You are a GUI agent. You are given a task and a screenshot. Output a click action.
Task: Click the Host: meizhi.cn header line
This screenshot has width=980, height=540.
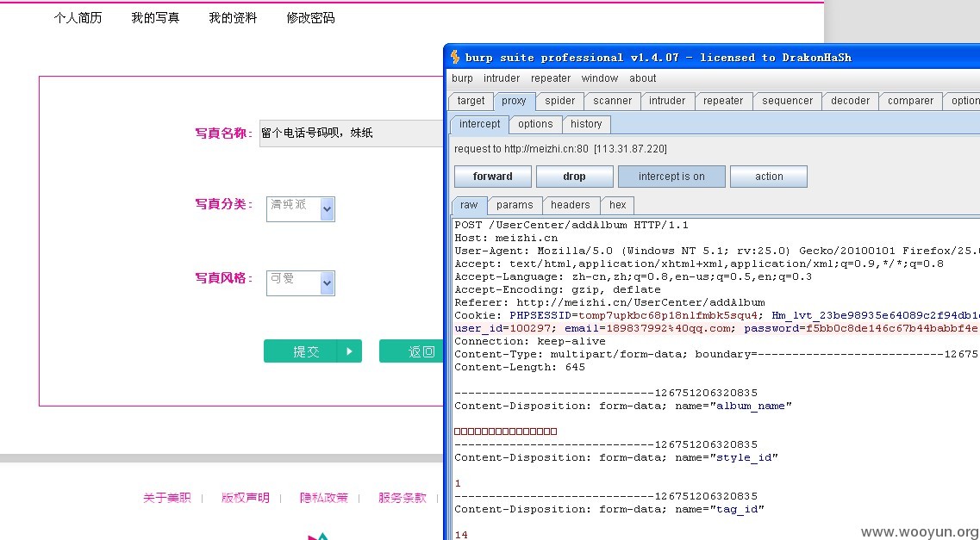coord(506,238)
